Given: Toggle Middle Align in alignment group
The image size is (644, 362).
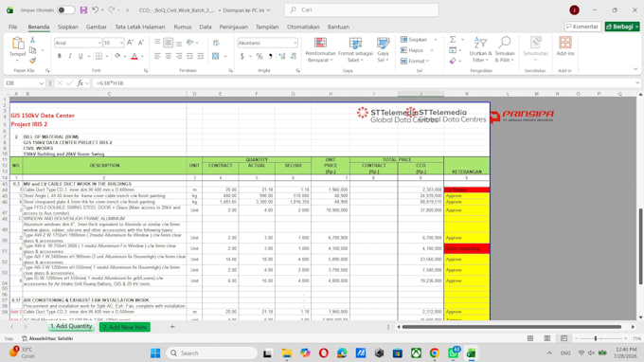Looking at the screenshot, I should pyautogui.click(x=168, y=43).
